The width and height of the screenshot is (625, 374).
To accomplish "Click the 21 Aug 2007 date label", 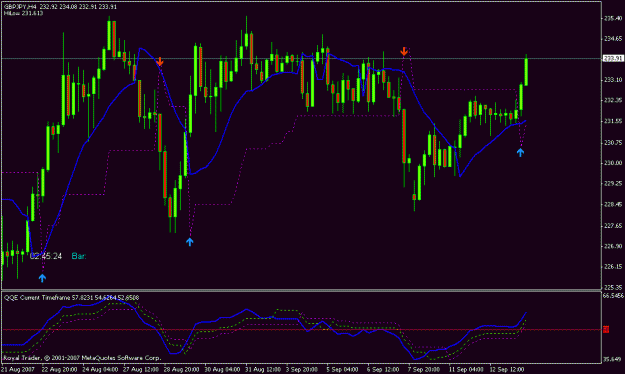I will click(18, 369).
